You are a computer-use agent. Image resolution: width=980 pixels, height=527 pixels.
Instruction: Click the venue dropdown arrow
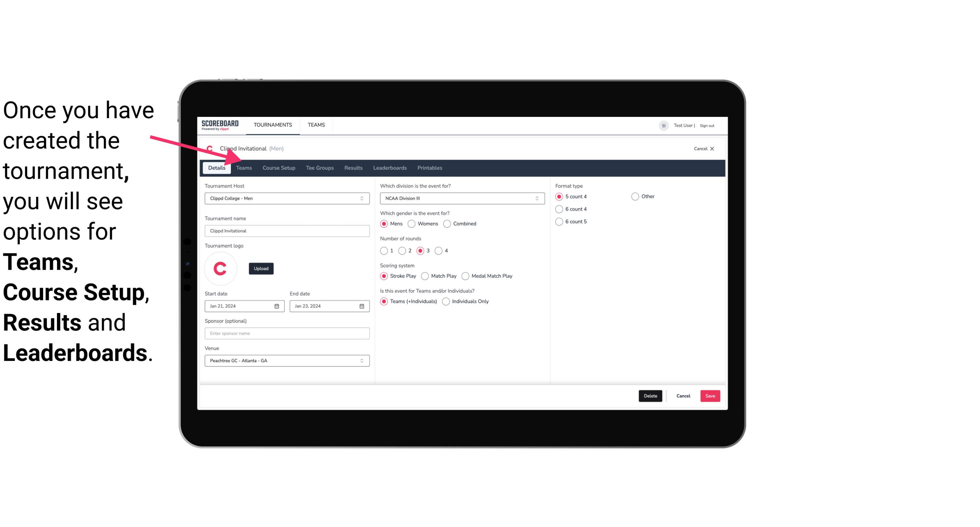362,360
